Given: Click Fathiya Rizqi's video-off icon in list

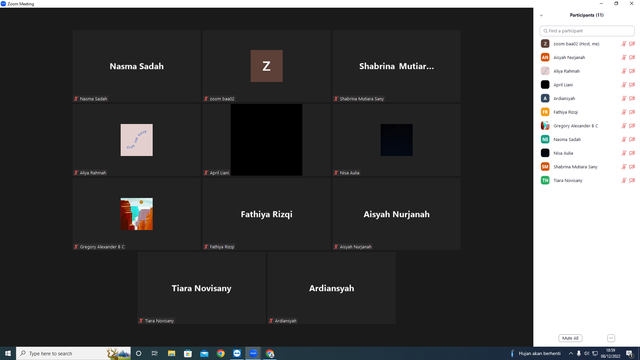Looking at the screenshot, I should [x=632, y=112].
